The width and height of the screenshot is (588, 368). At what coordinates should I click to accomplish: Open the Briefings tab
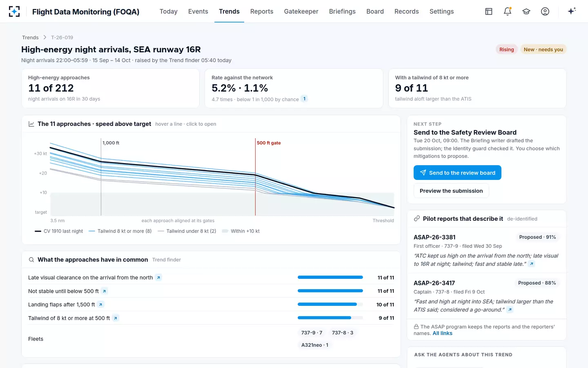[342, 11]
